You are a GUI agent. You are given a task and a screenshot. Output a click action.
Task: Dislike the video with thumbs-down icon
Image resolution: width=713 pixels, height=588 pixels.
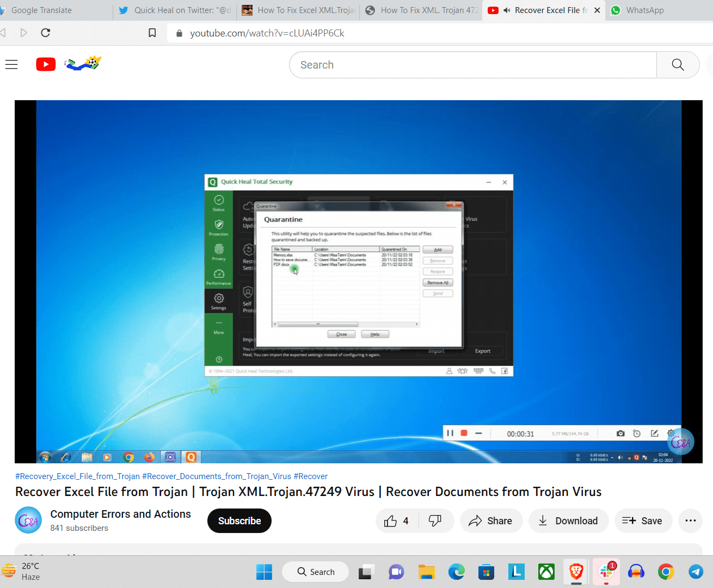point(435,521)
